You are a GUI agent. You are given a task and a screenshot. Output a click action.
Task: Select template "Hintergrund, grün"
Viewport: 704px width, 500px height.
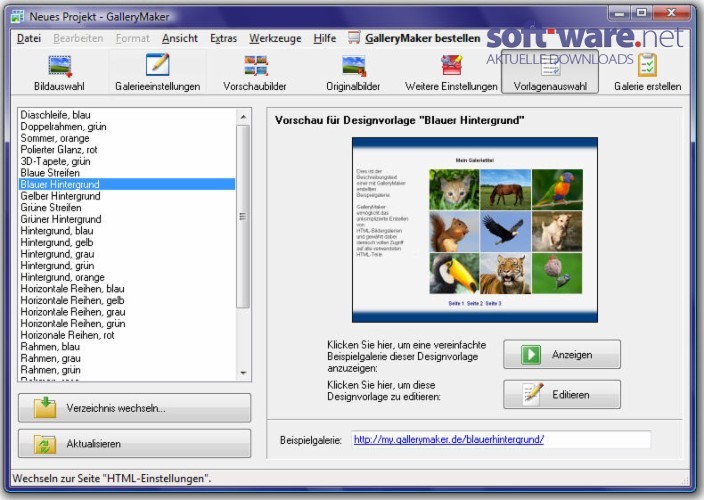tap(127, 266)
